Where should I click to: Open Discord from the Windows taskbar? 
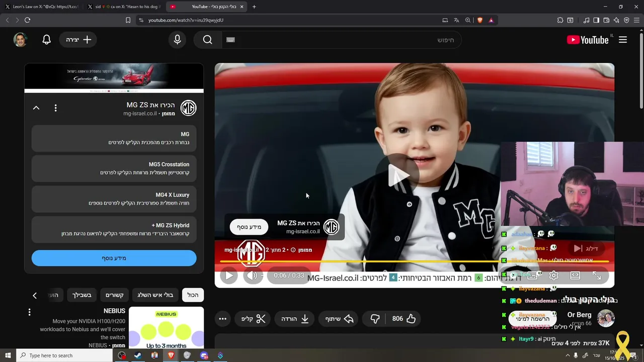(204, 355)
